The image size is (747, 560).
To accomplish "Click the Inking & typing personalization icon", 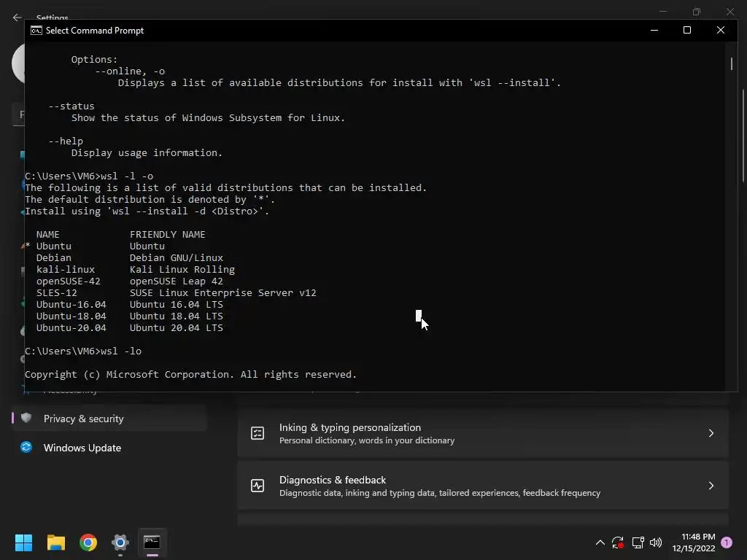I will click(258, 433).
